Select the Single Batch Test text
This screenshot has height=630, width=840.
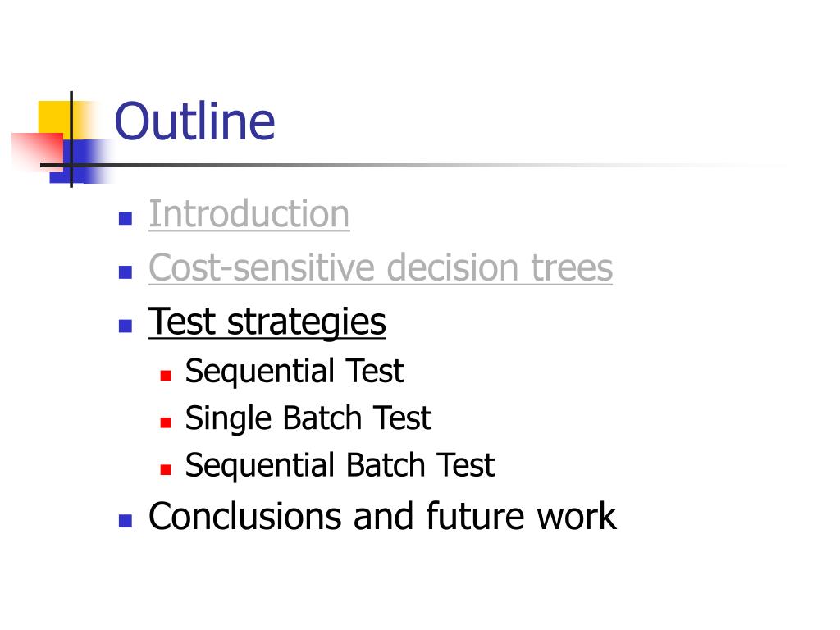pyautogui.click(x=308, y=418)
